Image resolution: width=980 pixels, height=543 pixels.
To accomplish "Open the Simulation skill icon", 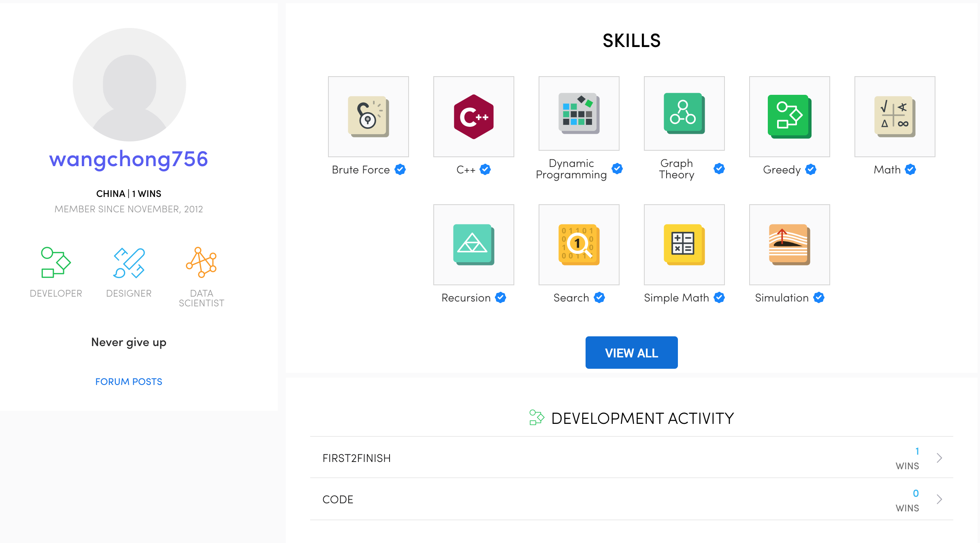I will [790, 245].
